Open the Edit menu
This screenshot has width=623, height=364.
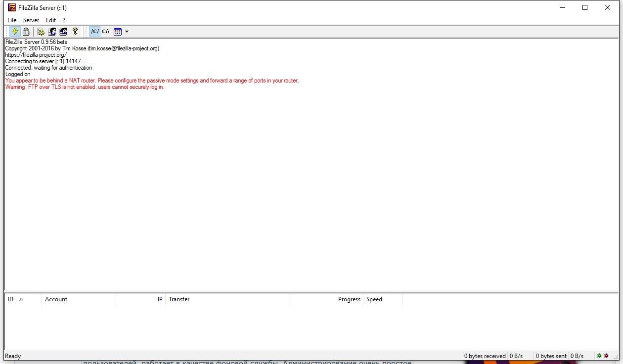tap(51, 20)
